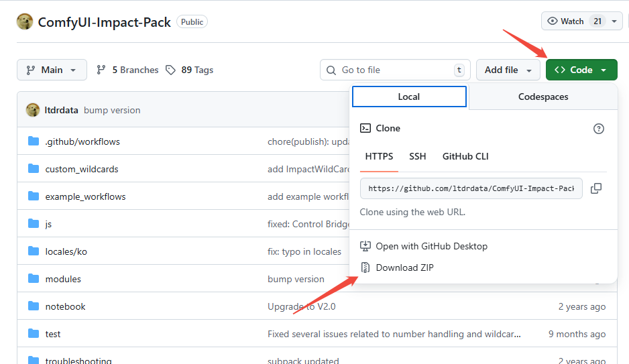Toggle the green Code dropdown button
Image resolution: width=629 pixels, height=364 pixels.
point(581,70)
